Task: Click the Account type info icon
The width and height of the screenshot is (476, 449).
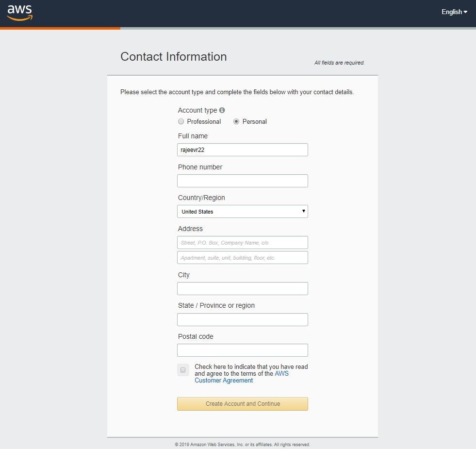Action: point(222,110)
